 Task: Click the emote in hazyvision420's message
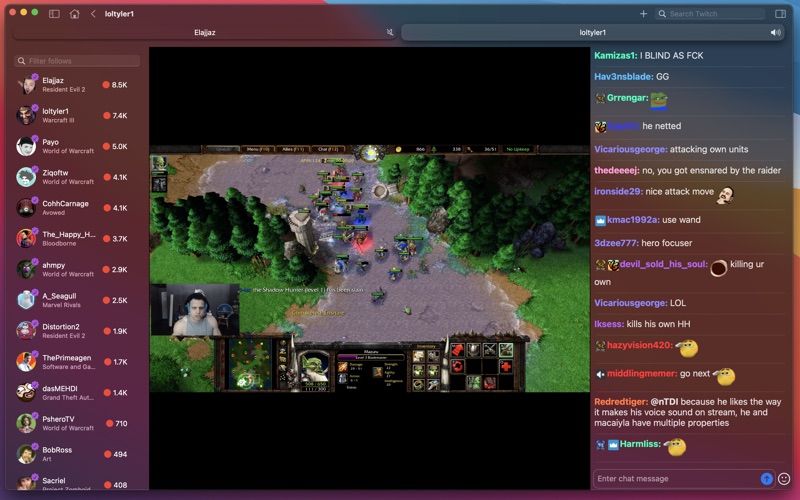tap(687, 348)
